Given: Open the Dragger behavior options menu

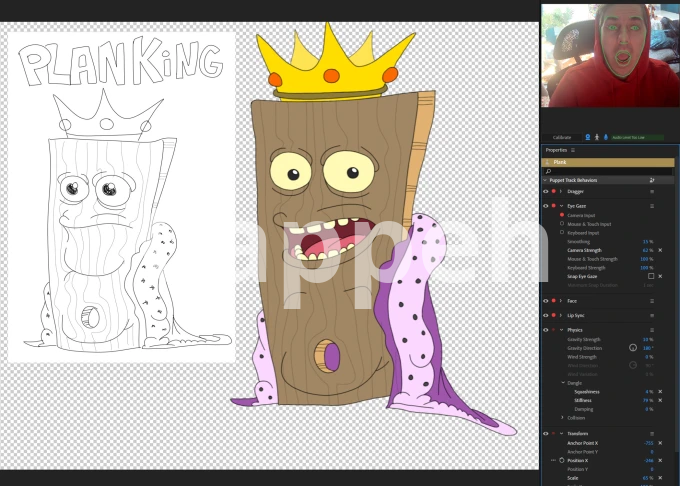Looking at the screenshot, I should point(652,191).
